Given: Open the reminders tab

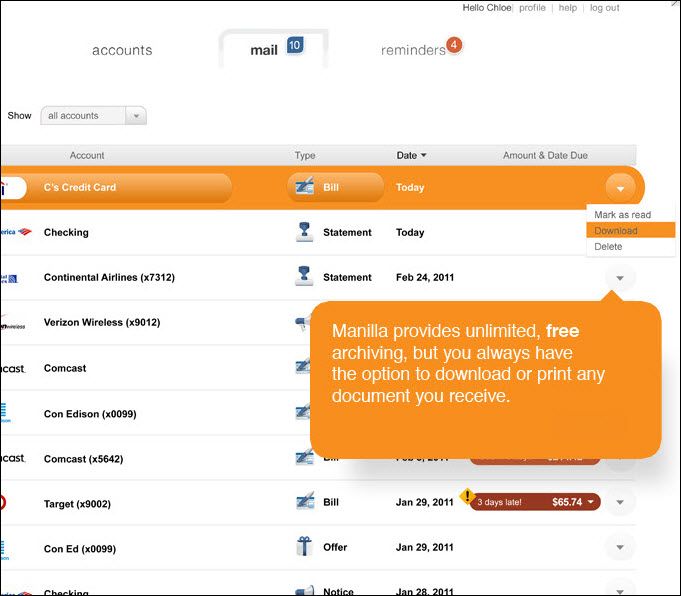Looking at the screenshot, I should click(x=413, y=50).
